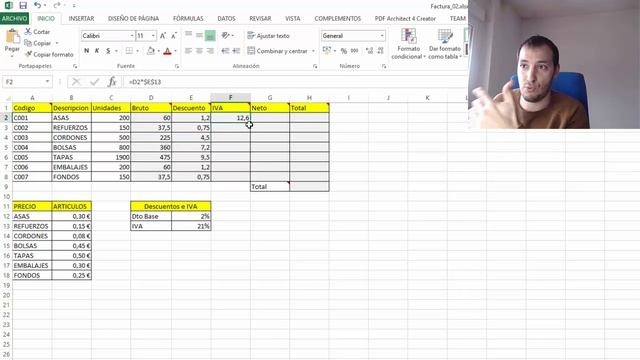Toggle italic (K) formatting

(x=97, y=51)
